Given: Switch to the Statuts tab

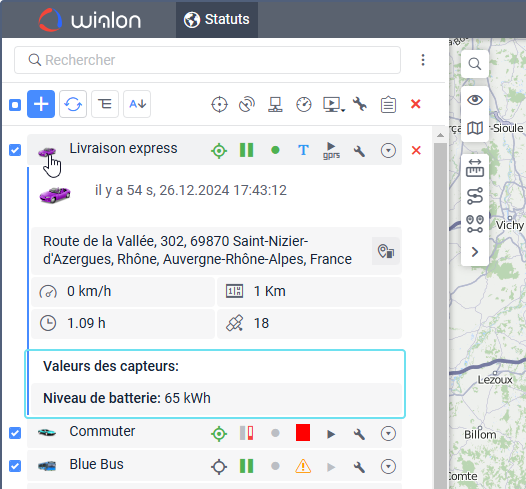Looking at the screenshot, I should click(217, 19).
